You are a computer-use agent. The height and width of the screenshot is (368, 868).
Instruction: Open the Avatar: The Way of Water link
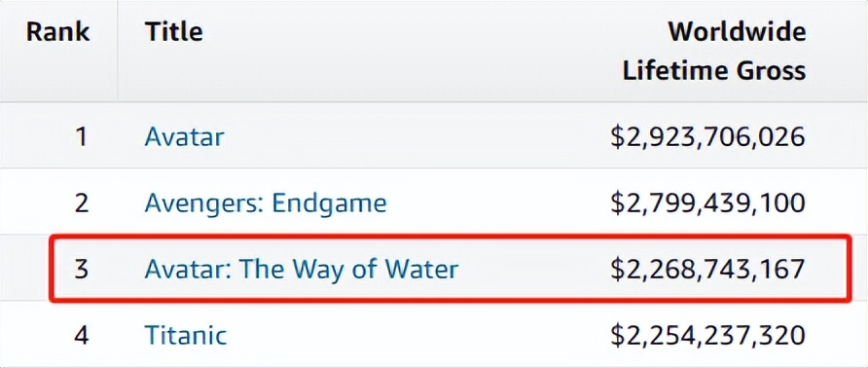pos(302,270)
